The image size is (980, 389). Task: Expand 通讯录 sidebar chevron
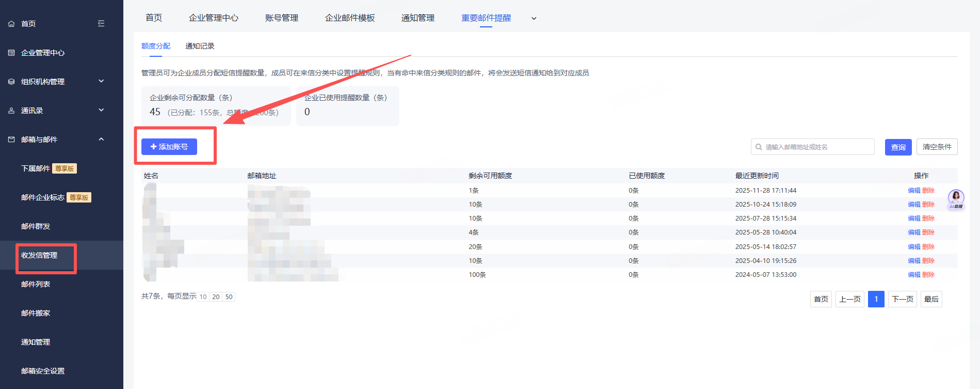[101, 110]
